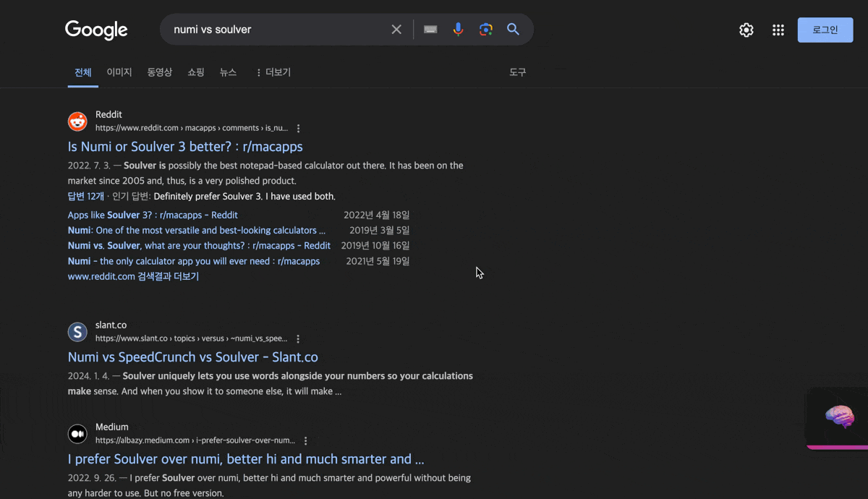
Task: Switch to the 이미지 tab
Action: [x=119, y=72]
